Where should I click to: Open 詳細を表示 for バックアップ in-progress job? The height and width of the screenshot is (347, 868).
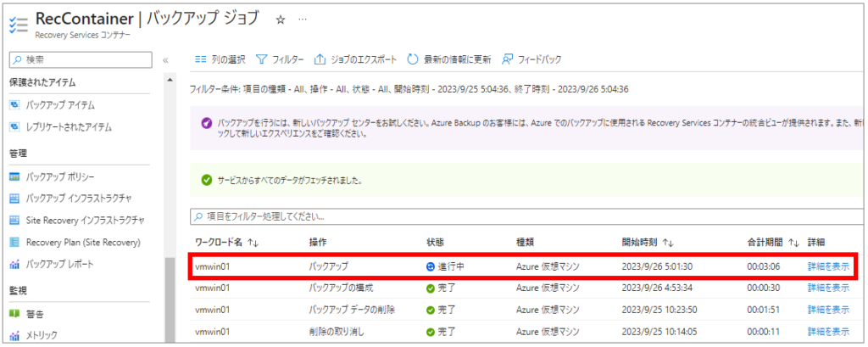[x=828, y=266]
